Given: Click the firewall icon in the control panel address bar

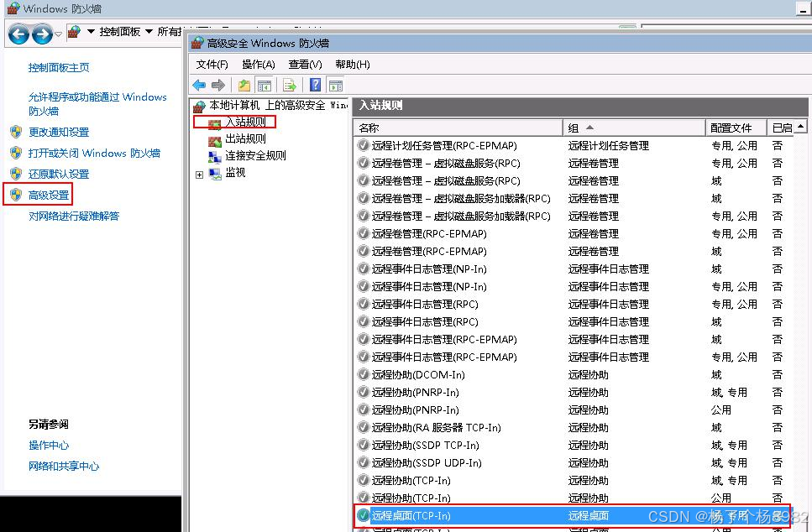Looking at the screenshot, I should click(x=74, y=32).
